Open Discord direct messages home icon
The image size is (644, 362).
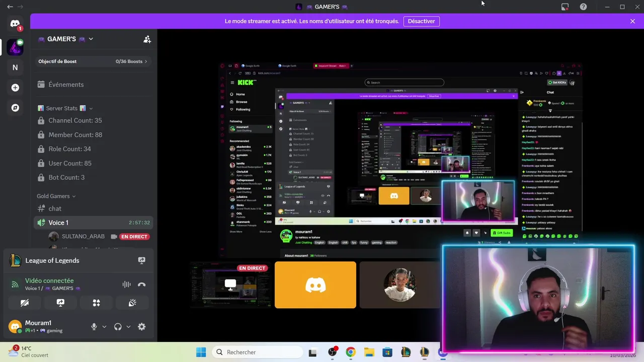(15, 24)
